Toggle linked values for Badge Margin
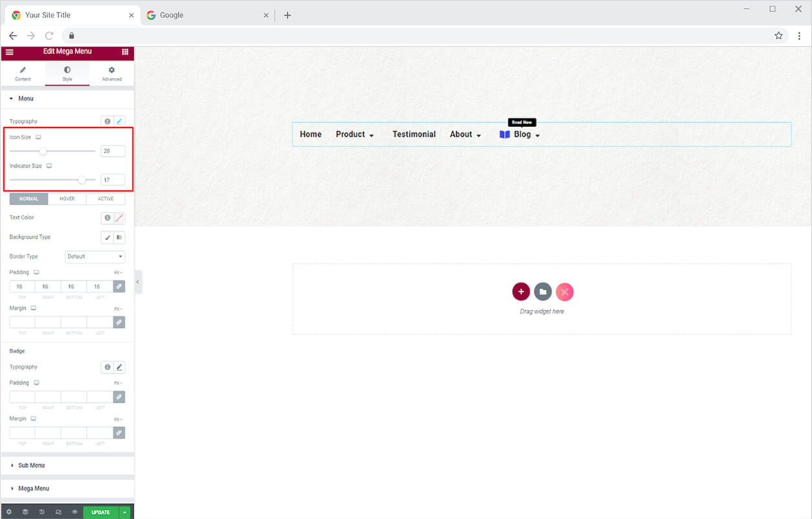 pyautogui.click(x=119, y=432)
